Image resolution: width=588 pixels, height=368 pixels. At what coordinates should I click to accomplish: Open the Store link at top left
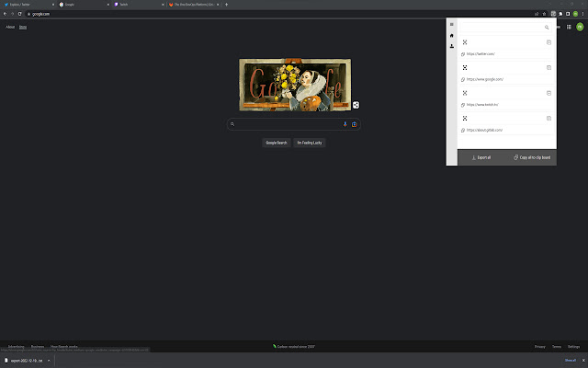pyautogui.click(x=23, y=27)
